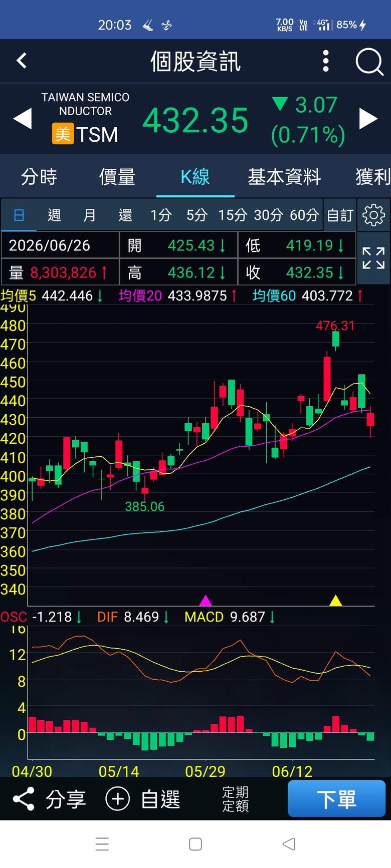Tap 分享 share label
This screenshot has height=868, width=391.
66,799
